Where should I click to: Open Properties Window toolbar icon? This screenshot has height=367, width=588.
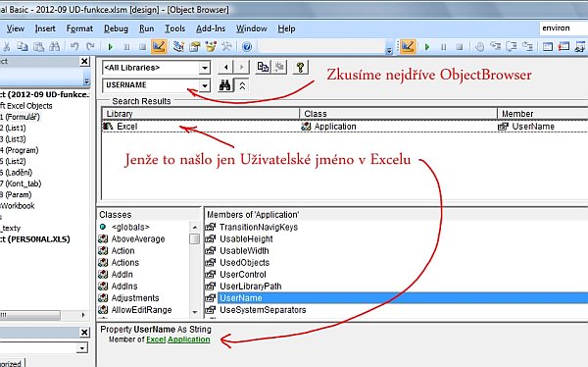pos(195,46)
